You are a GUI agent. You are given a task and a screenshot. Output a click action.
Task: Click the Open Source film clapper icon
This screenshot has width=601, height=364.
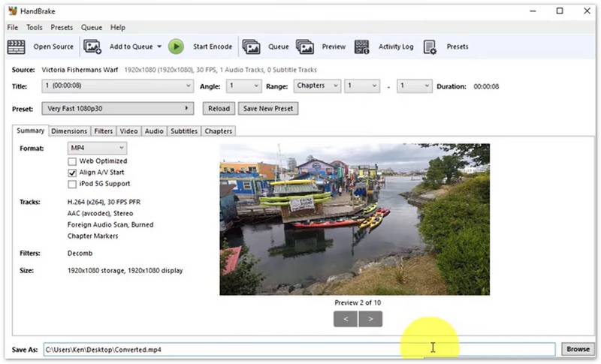[x=16, y=47]
